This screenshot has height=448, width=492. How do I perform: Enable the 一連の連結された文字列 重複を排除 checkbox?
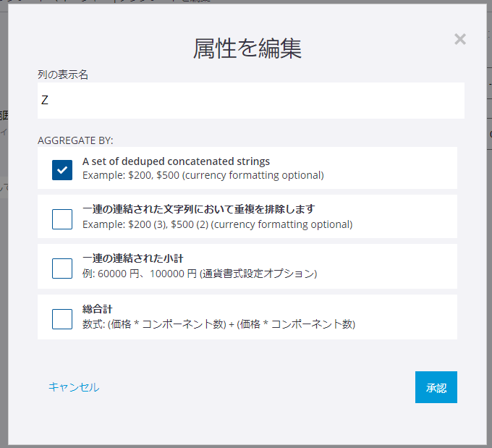pyautogui.click(x=62, y=219)
